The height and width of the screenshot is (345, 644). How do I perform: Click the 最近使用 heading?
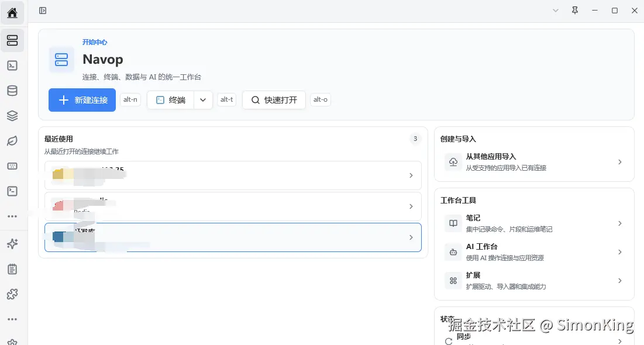coord(58,139)
